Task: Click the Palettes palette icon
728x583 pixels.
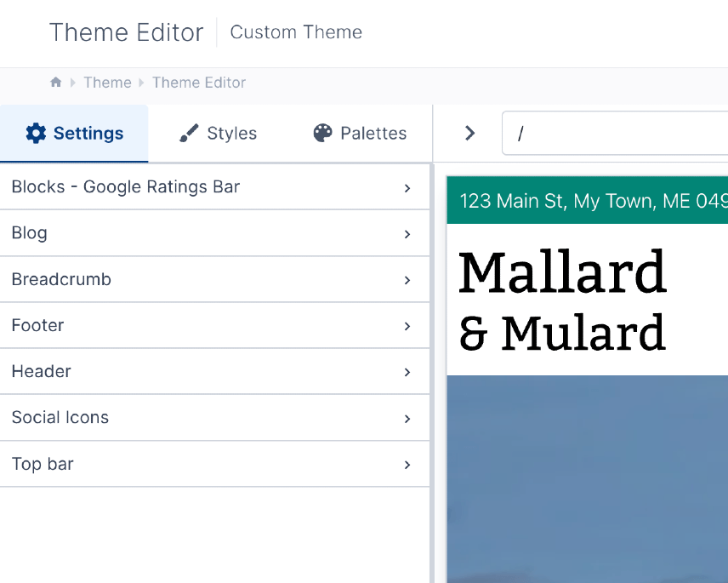Action: [323, 133]
